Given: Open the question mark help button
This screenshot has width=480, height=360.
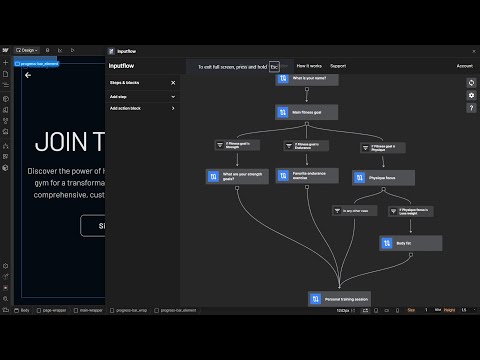Looking at the screenshot, I should pos(471,108).
